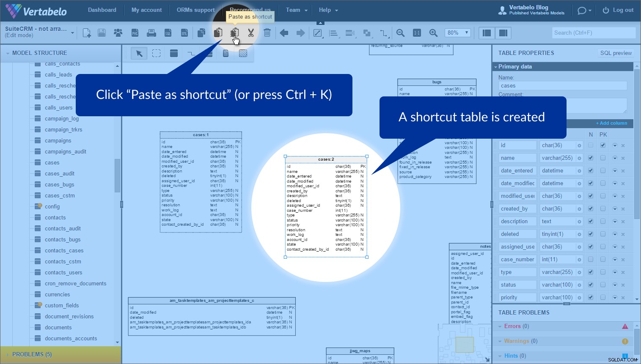Reset zoom with the 1:1 icon
This screenshot has width=641, height=364.
(417, 33)
